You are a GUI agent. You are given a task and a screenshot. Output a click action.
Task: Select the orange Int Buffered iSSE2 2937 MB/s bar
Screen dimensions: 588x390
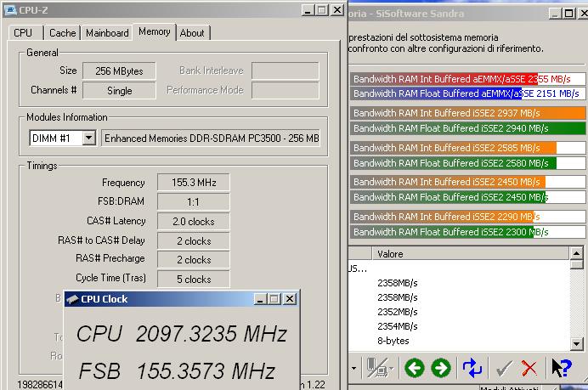(467, 113)
